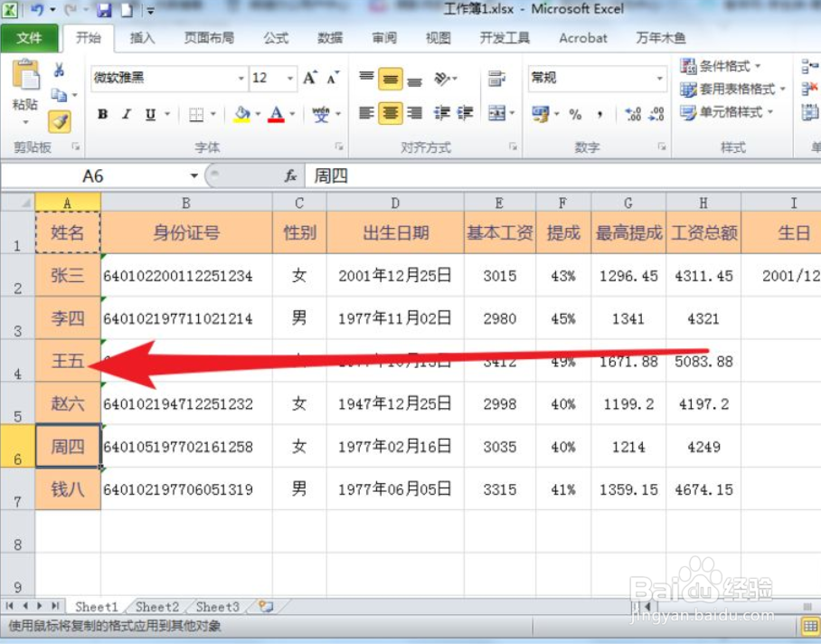Click the Increase Decimal icon
821x644 pixels.
click(633, 114)
